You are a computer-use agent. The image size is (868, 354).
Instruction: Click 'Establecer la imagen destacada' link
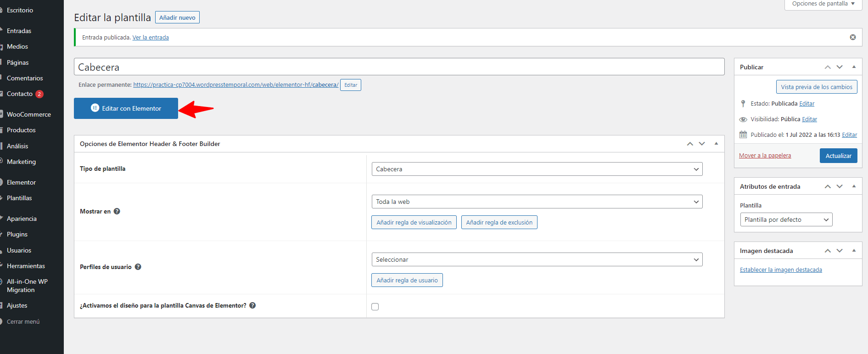click(x=781, y=270)
